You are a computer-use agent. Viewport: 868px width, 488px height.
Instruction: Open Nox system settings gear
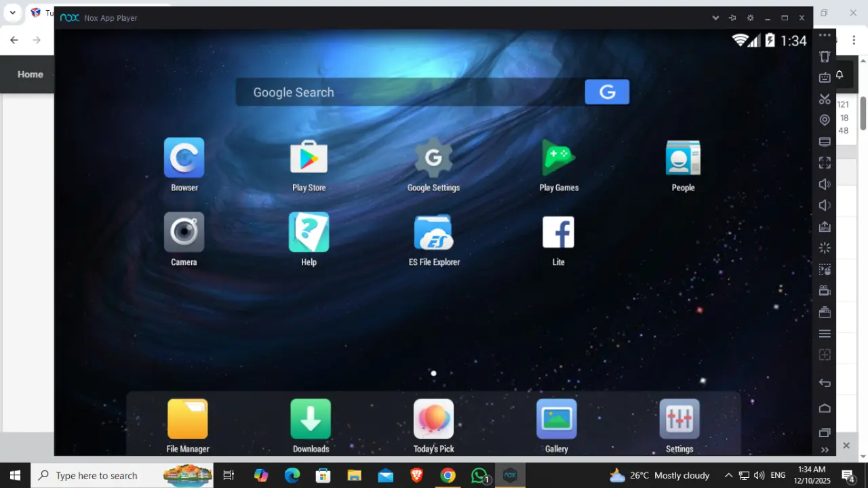[x=750, y=18]
